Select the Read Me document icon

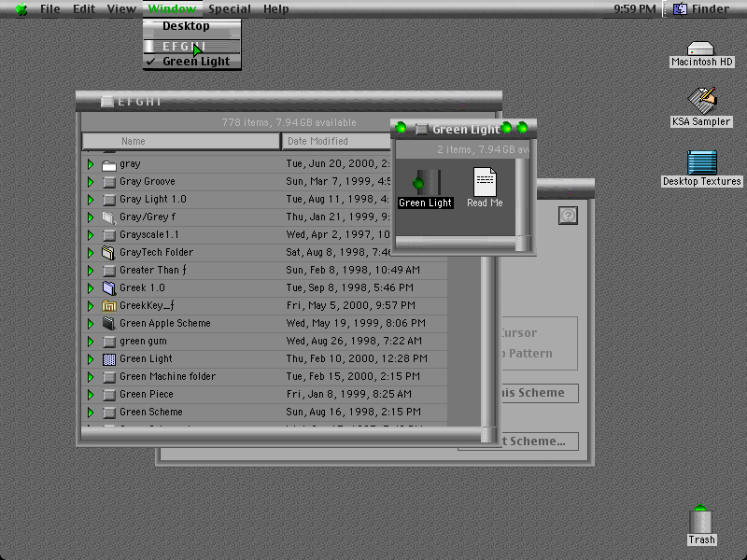tap(485, 181)
